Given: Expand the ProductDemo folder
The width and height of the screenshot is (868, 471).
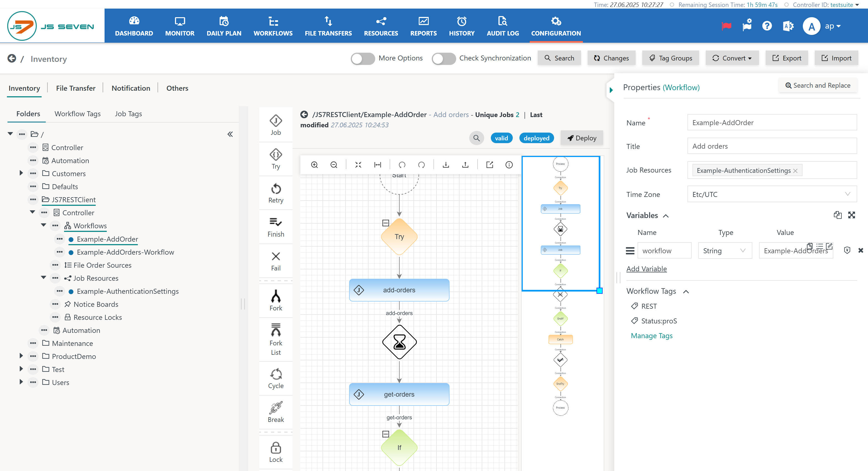Looking at the screenshot, I should [21, 356].
